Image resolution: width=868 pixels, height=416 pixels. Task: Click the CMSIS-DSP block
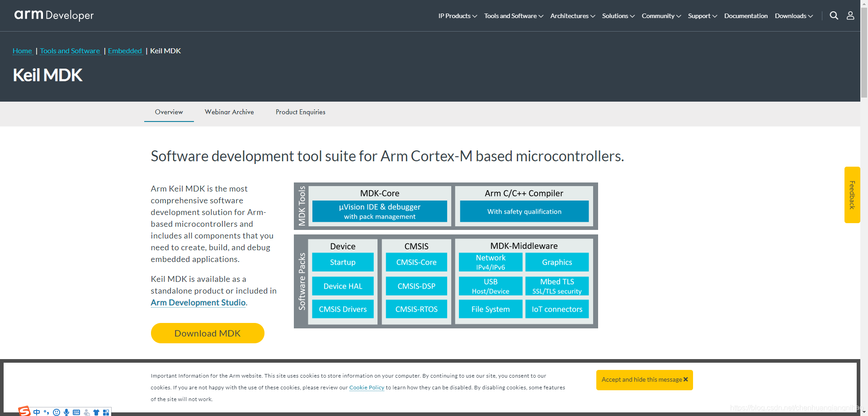[x=416, y=286]
